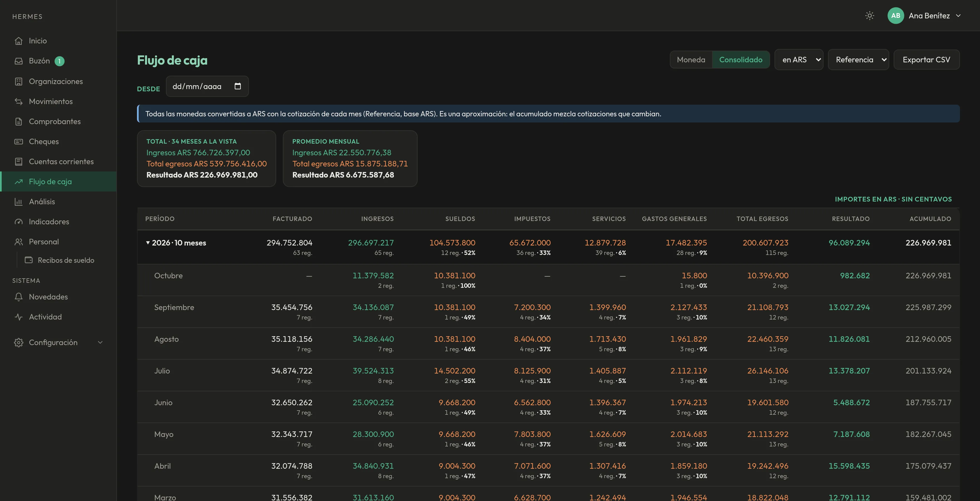Open the calendar picker in Desde field
The width and height of the screenshot is (980, 501).
[x=238, y=86]
